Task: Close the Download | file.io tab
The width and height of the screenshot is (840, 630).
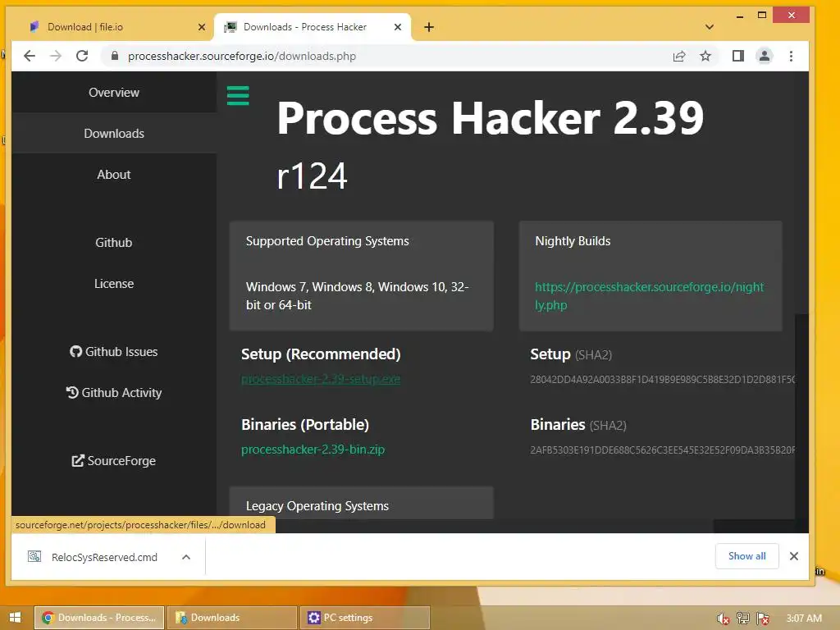Action: (202, 27)
